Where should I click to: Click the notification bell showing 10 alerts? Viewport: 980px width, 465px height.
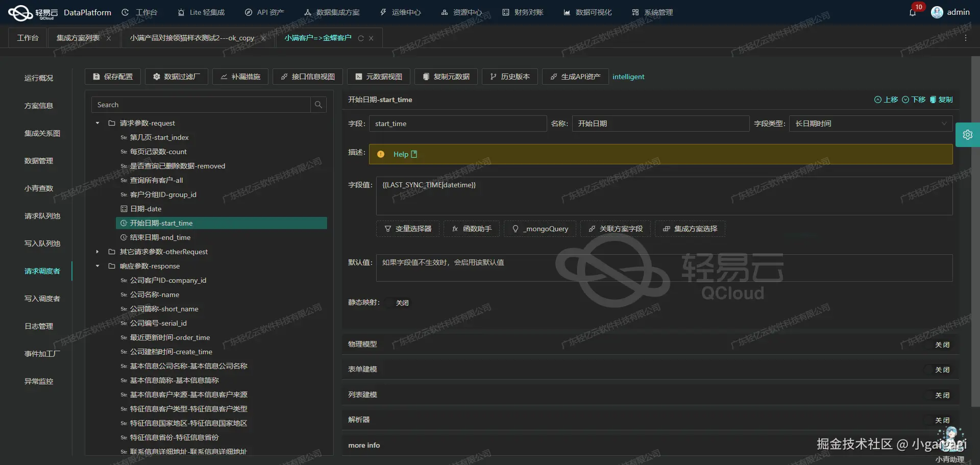tap(913, 12)
